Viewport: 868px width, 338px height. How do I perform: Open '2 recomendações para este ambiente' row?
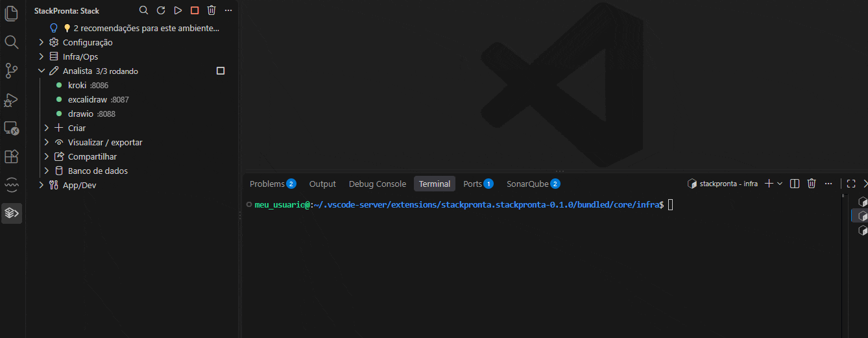pos(132,28)
